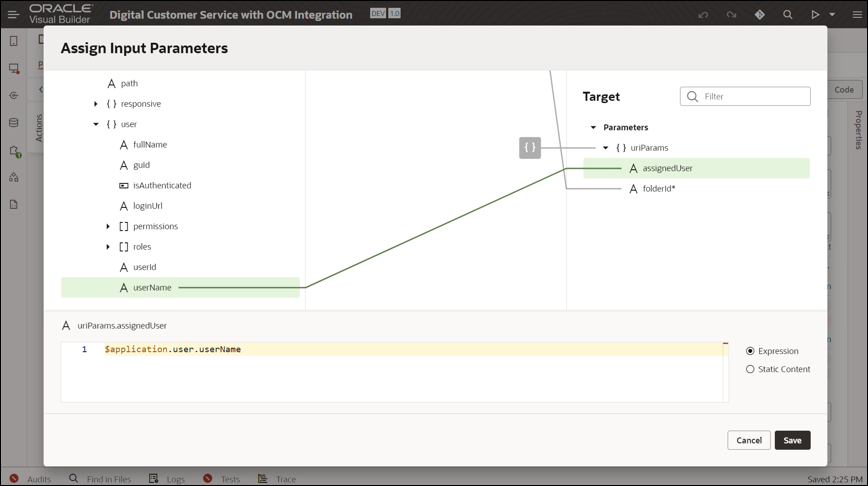Collapse the Parameters target node
The width and height of the screenshot is (868, 486).
click(x=593, y=127)
